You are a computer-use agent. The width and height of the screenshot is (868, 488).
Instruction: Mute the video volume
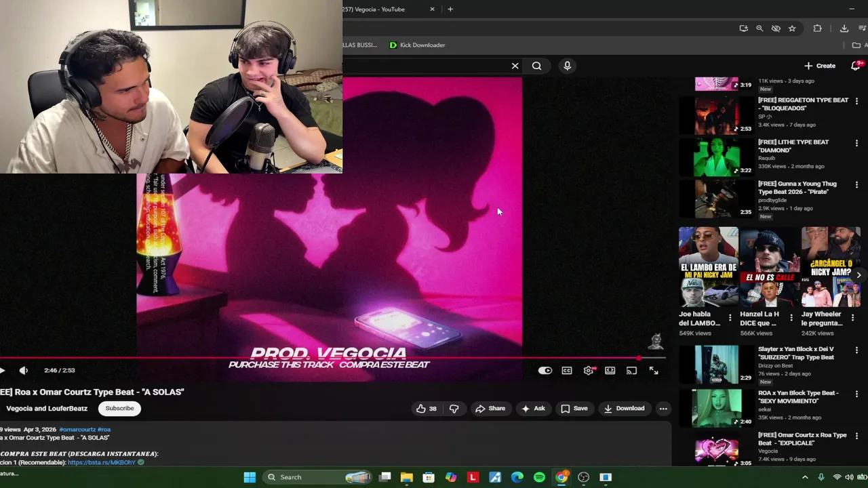(24, 370)
